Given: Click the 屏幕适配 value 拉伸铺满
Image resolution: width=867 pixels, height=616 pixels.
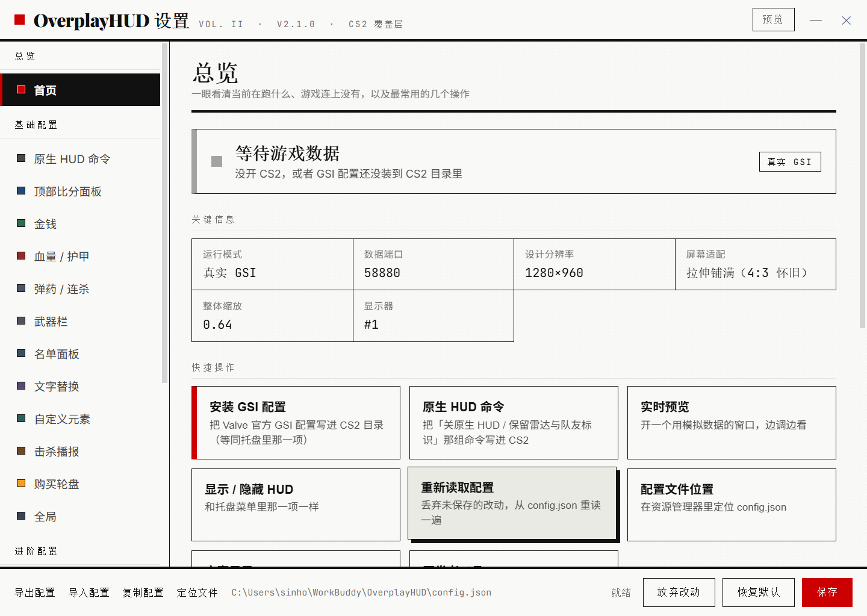Looking at the screenshot, I should tap(748, 273).
